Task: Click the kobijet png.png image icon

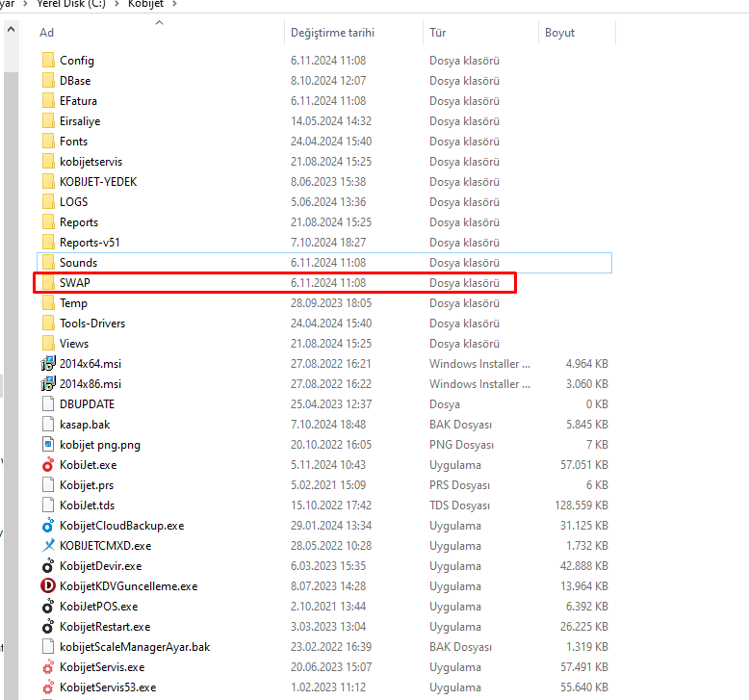Action: click(48, 445)
